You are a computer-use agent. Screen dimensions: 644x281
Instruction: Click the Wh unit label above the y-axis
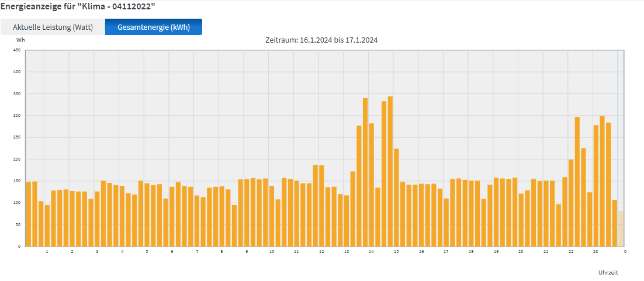[20, 40]
